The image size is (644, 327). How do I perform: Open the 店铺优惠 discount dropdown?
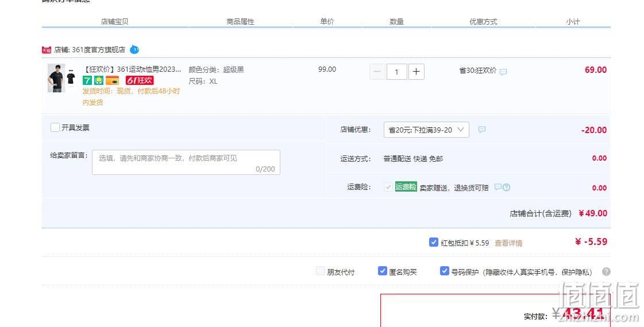click(426, 130)
